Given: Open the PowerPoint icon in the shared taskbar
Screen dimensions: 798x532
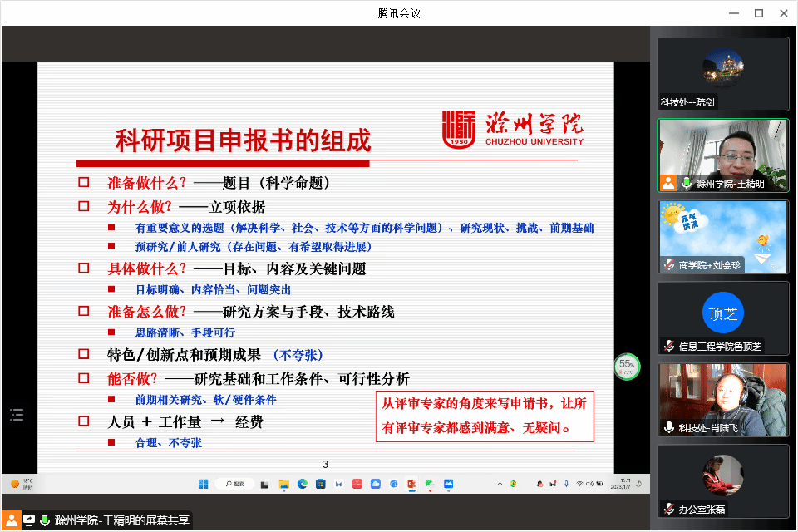Looking at the screenshot, I should coord(411,484).
